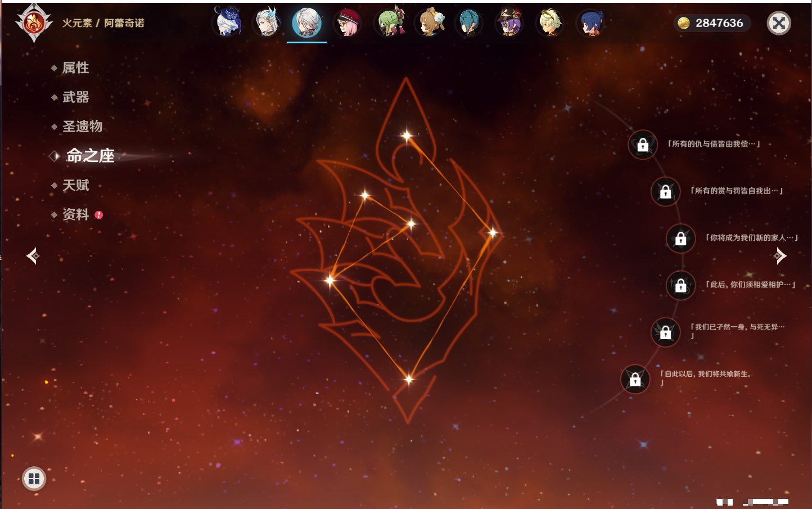Open locked constellation「我们已孑然一身, 与死无异…」icon
This screenshot has height=509, width=812.
click(665, 332)
